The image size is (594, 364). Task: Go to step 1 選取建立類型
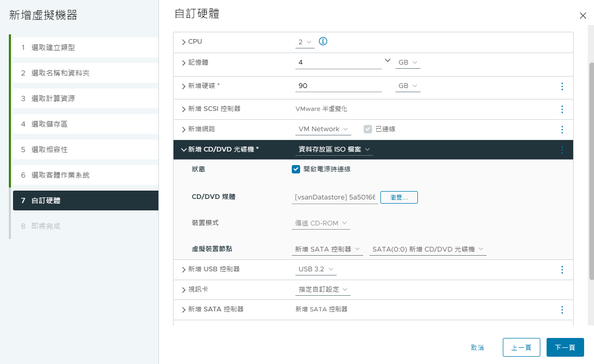85,47
